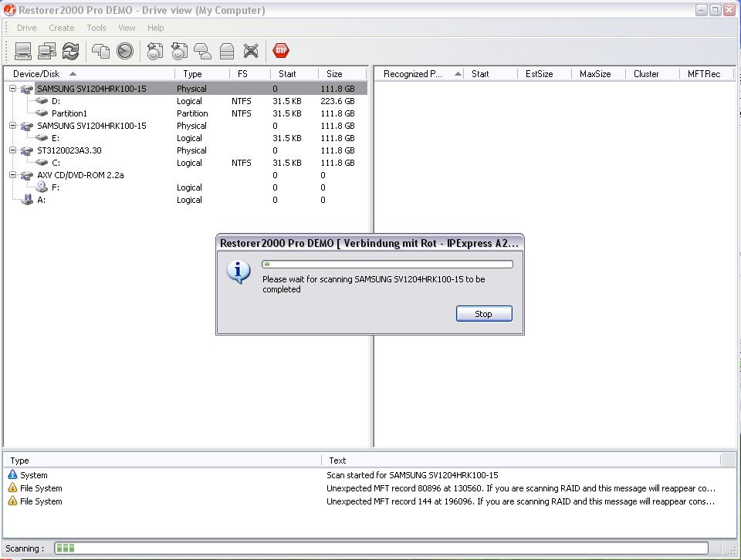Viewport: 741px width, 560px height.
Task: Click the blue info icon in the scanning dialog
Action: tap(239, 272)
